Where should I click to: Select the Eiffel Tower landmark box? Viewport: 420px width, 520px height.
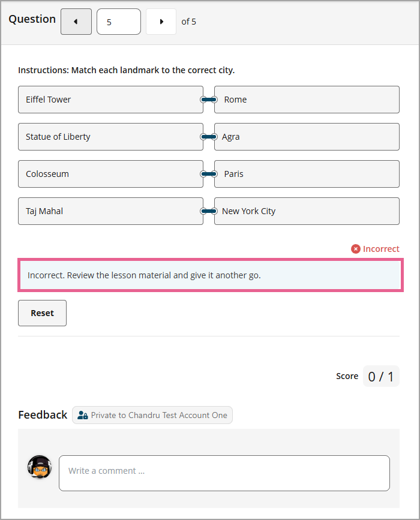110,100
